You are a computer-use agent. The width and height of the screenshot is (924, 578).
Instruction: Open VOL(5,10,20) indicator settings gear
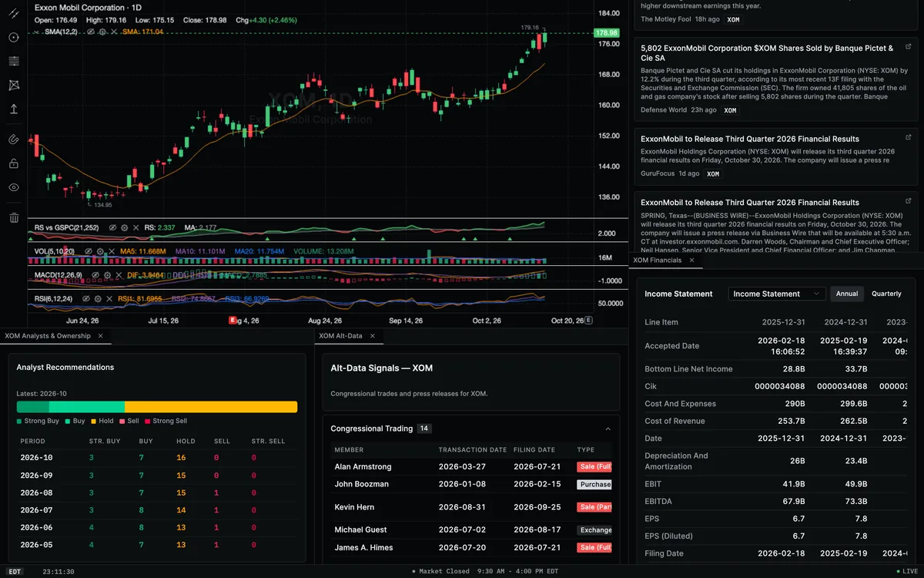[x=99, y=251]
